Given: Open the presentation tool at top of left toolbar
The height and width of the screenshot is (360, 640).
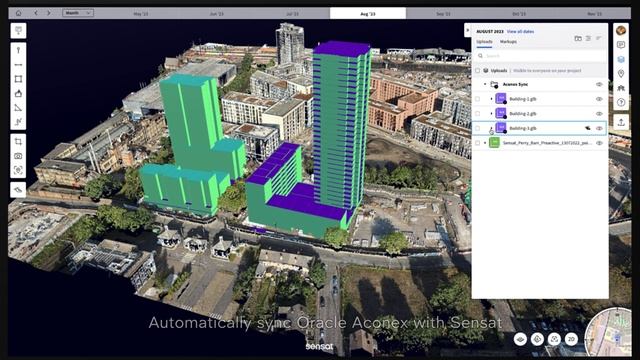Looking at the screenshot, I should coord(18,31).
